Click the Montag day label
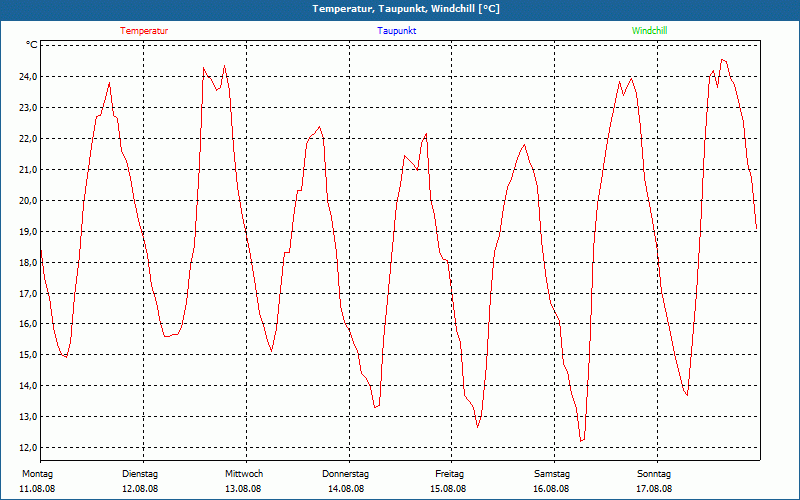800x500 pixels. coord(37,474)
